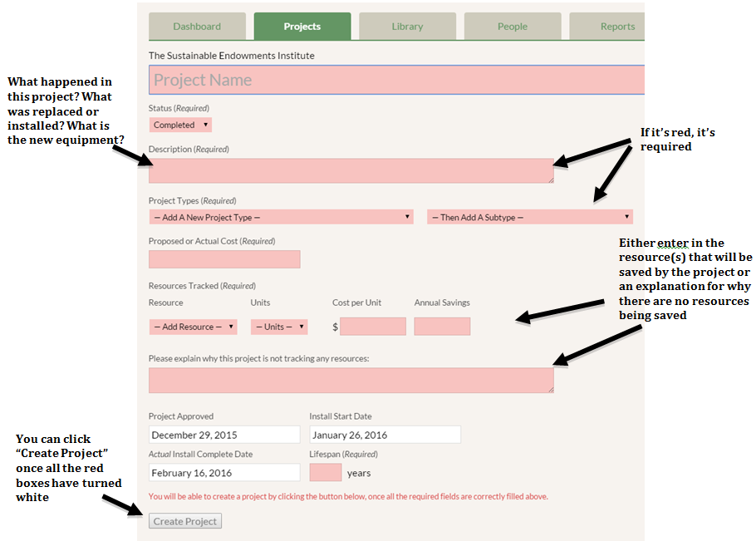Expand the Units dropdown
This screenshot has height=541, width=756.
[279, 327]
